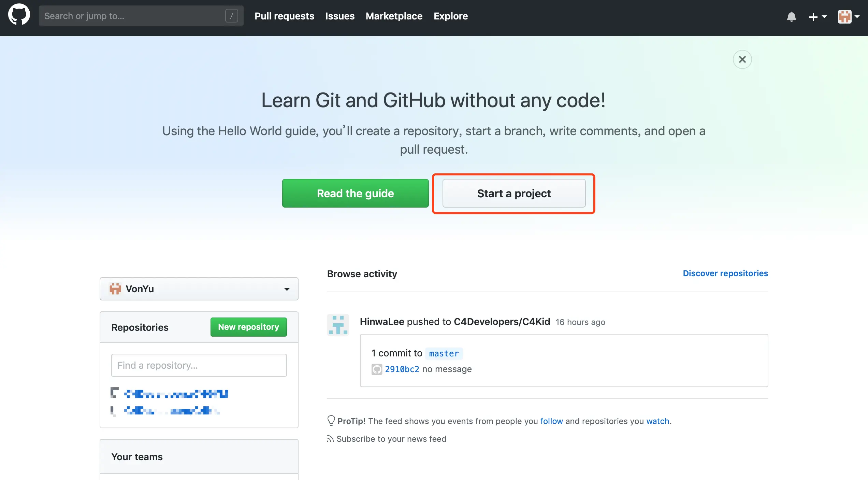Screen dimensions: 868x480
Task: Open the Issues nav item
Action: click(340, 16)
